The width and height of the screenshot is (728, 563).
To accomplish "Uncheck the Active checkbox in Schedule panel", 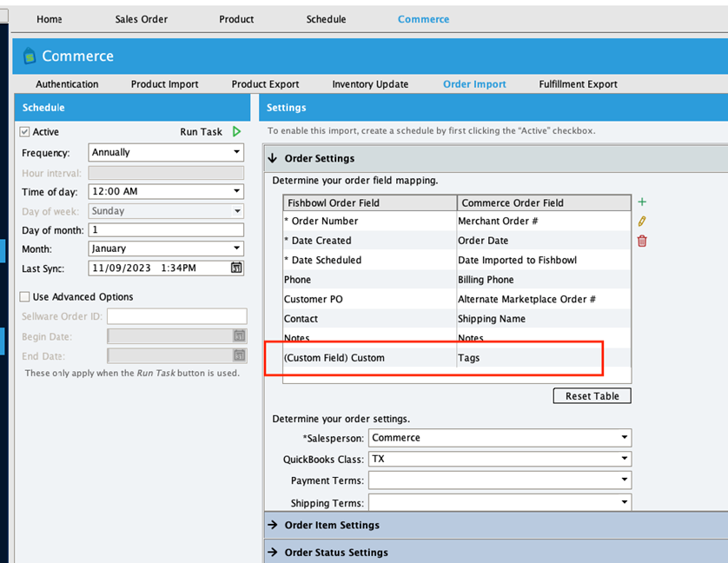I will 25,132.
